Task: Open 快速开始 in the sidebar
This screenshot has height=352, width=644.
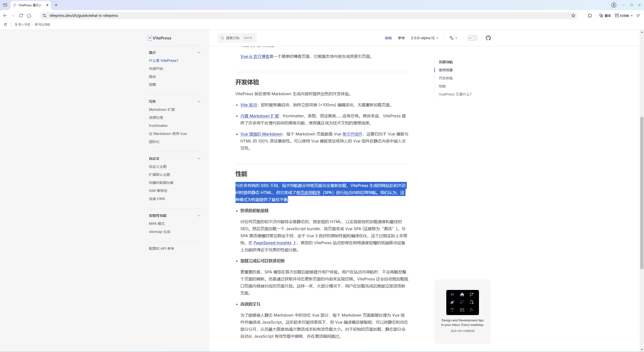Action: (156, 69)
